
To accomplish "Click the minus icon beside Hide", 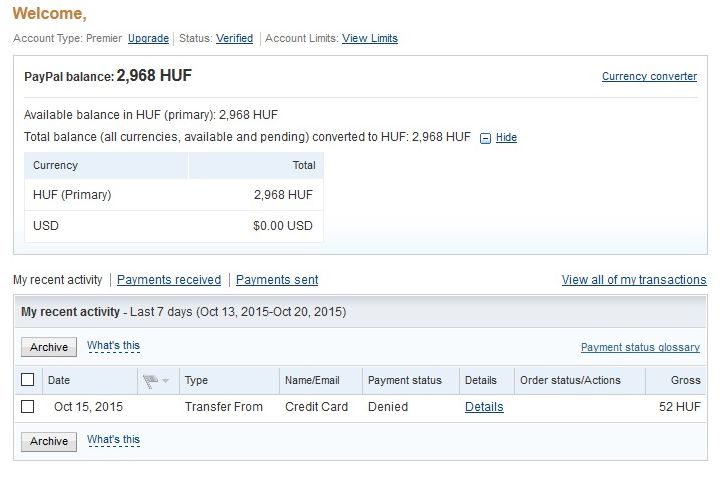I will [485, 138].
